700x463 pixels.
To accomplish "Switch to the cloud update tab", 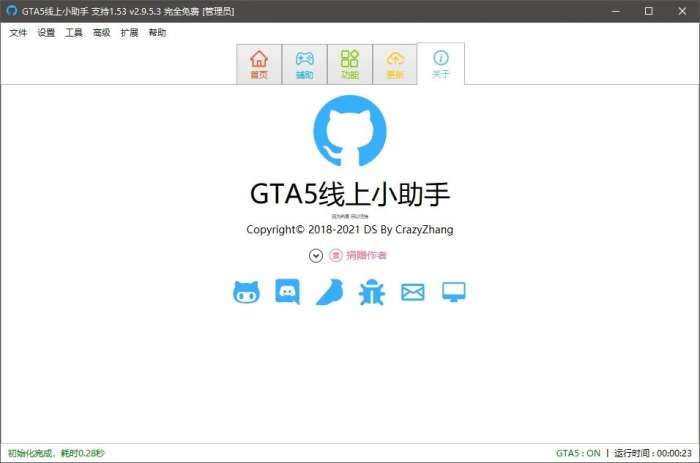I will [x=395, y=64].
